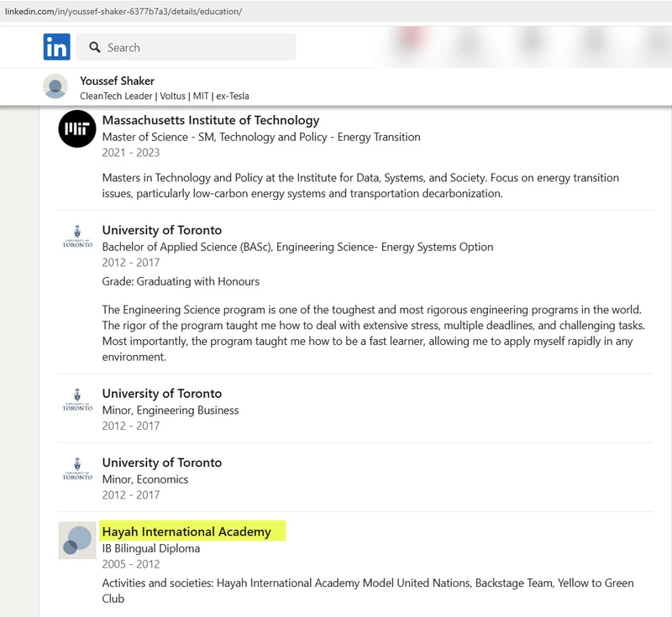Click the Hayah International Academy placeholder logo

(x=77, y=541)
